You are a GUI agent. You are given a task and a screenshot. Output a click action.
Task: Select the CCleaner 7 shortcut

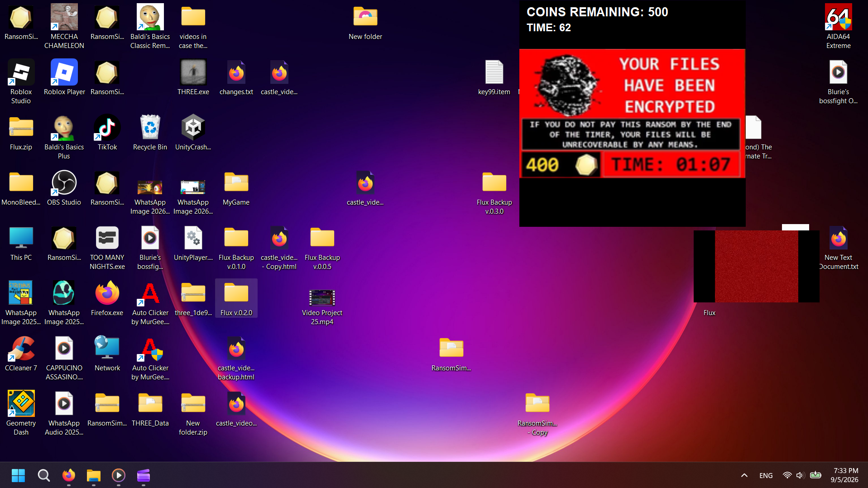click(x=21, y=354)
